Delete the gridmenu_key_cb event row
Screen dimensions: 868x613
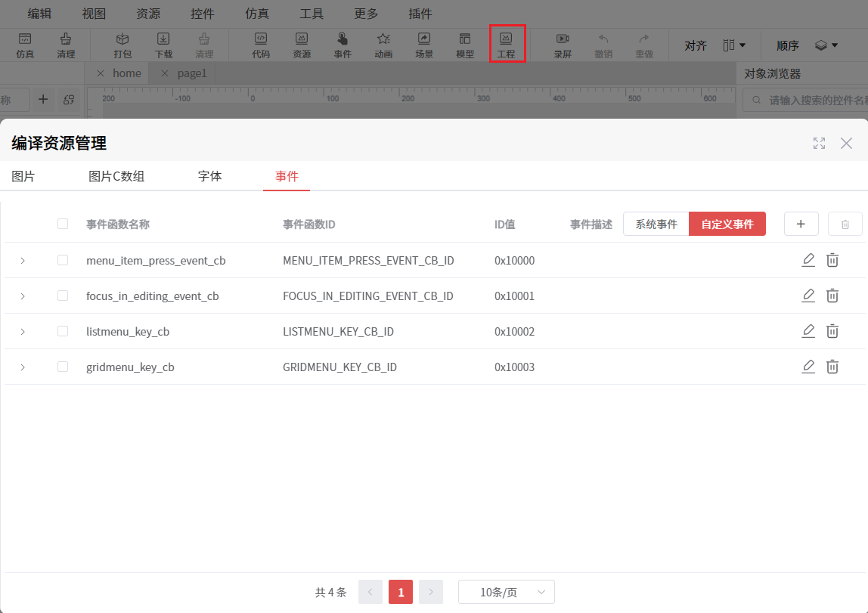click(832, 367)
